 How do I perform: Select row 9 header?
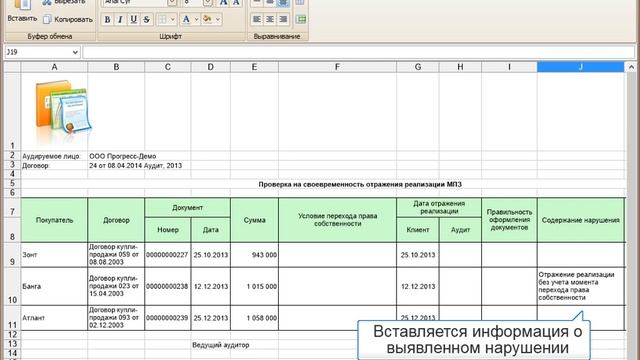tap(12, 255)
